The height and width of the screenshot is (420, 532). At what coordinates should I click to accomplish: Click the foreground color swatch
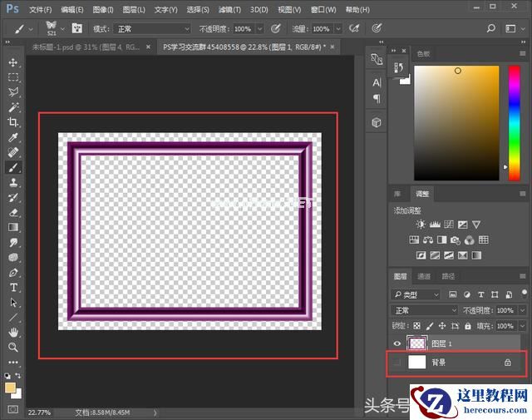10,388
